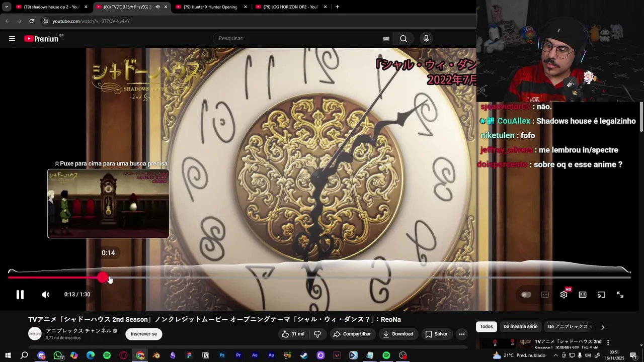
Task: Open Windows taskbar search
Action: coord(24,355)
